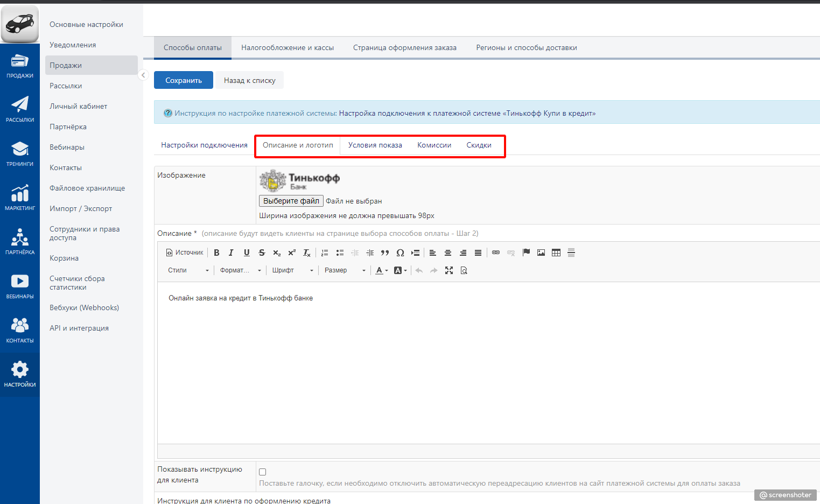
Task: Insert a numbered list in the editor
Action: coord(325,253)
